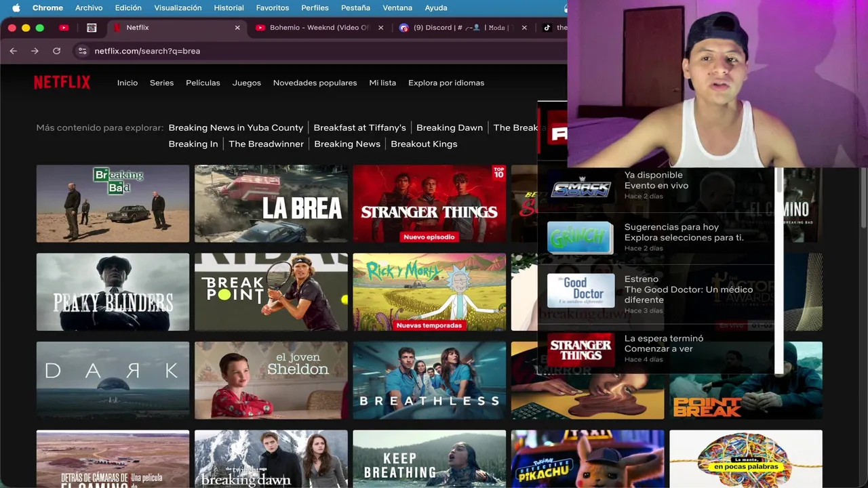868x488 pixels.
Task: Open the El joven Sheldon card
Action: pos(271,380)
